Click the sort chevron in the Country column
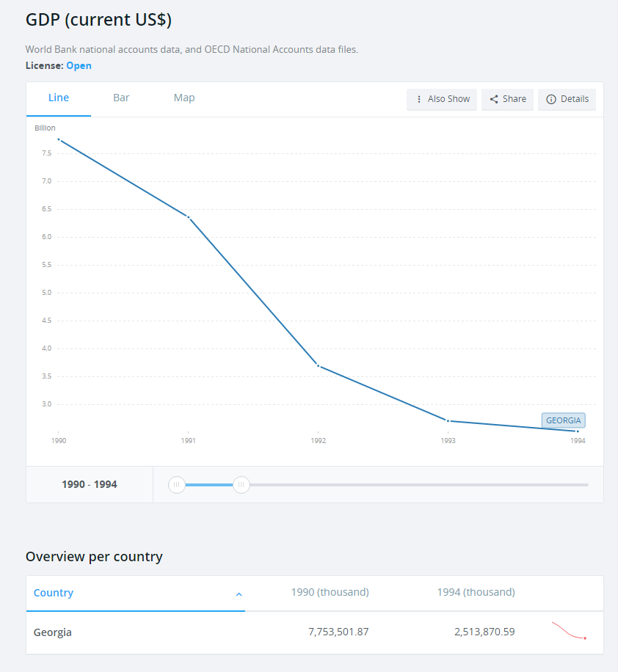Viewport: 618px width, 672px height. click(239, 594)
